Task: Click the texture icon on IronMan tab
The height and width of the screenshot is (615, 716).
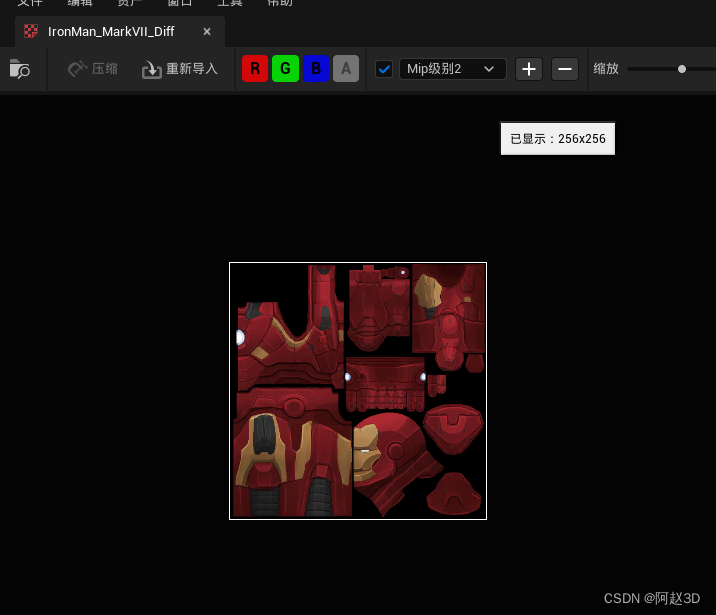Action: pos(31,31)
